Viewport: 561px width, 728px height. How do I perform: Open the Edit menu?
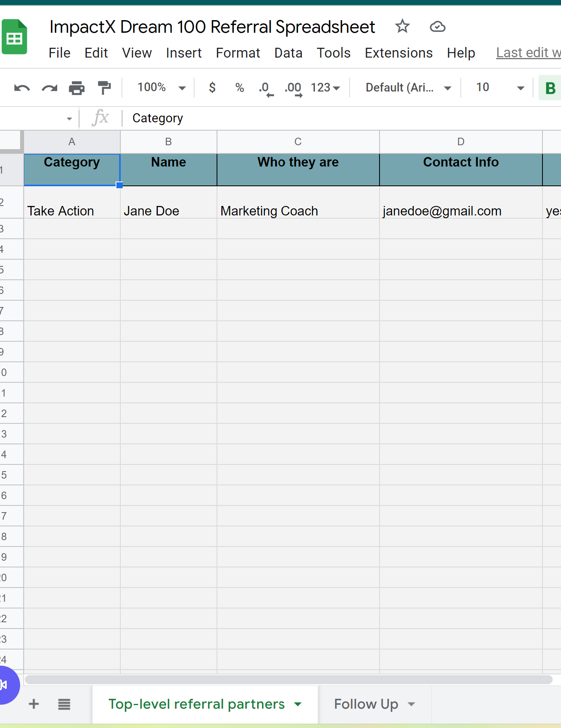(96, 53)
